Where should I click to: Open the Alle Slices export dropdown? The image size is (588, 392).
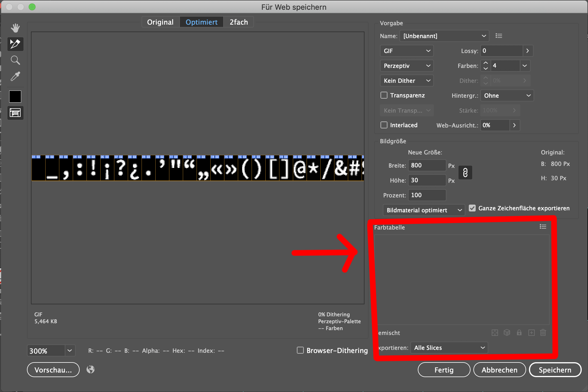[x=449, y=347]
